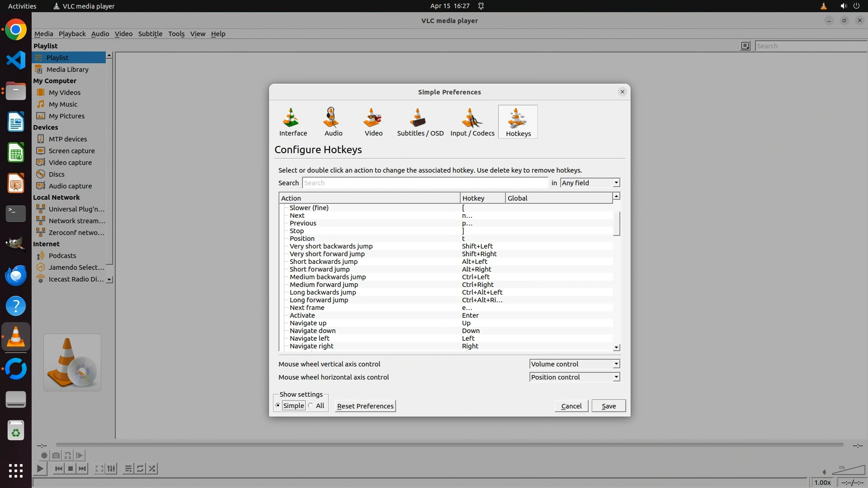This screenshot has height=488, width=868.
Task: Click the hotkeys Search input field
Action: (425, 183)
